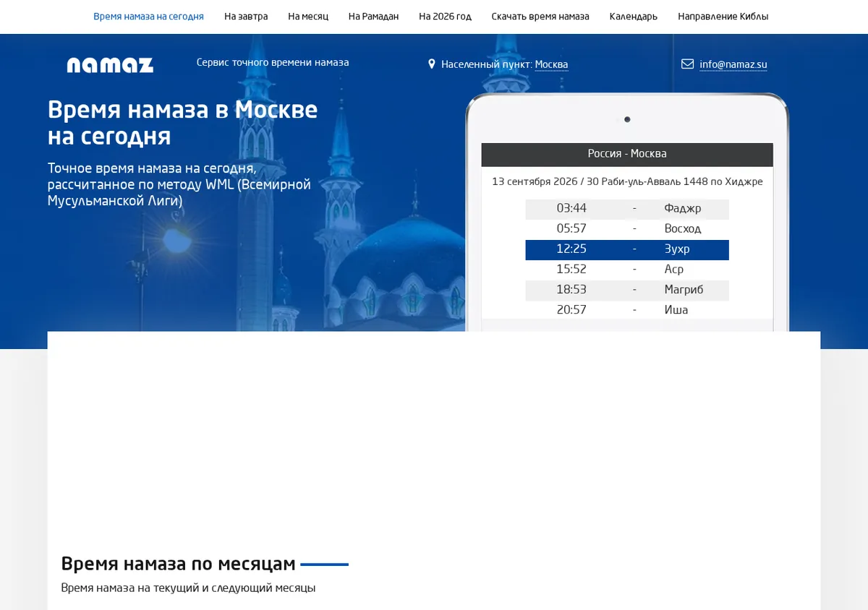This screenshot has width=868, height=610.
Task: Open Направление Киблы page
Action: (723, 17)
